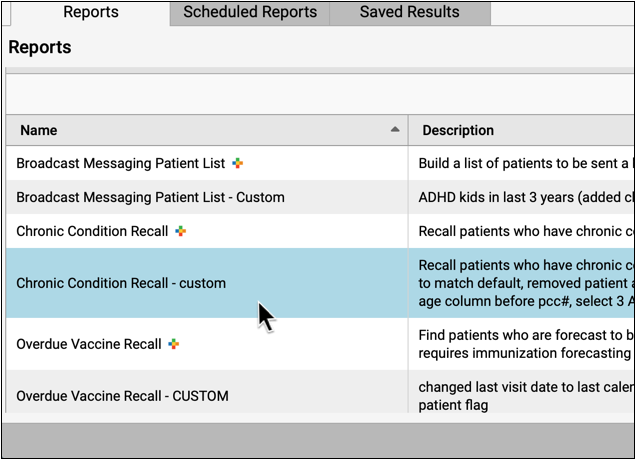Open Broadcast Messaging Patient List - Custom report
Screen dimensions: 635x459
pyautogui.click(x=150, y=197)
